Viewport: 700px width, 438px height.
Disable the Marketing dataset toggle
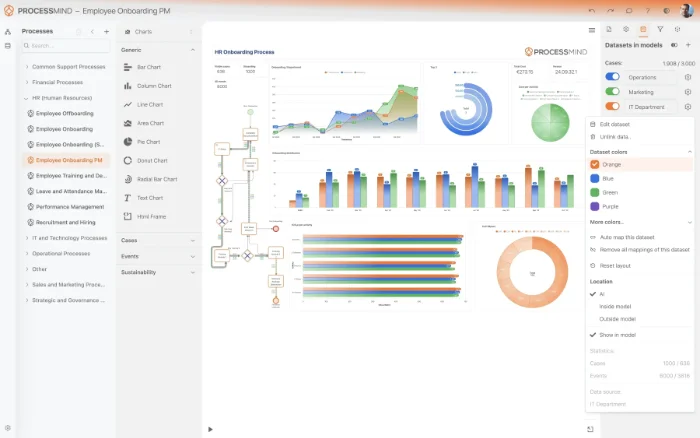[x=612, y=91]
